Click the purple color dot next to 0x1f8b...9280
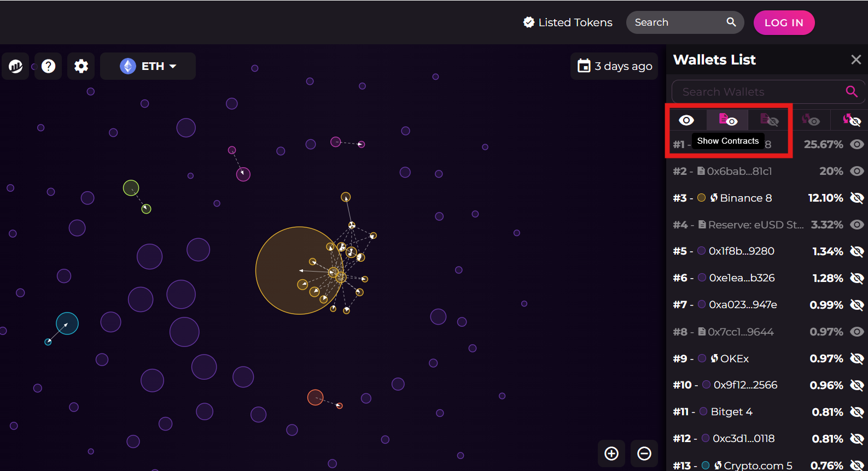The width and height of the screenshot is (868, 471). click(701, 251)
